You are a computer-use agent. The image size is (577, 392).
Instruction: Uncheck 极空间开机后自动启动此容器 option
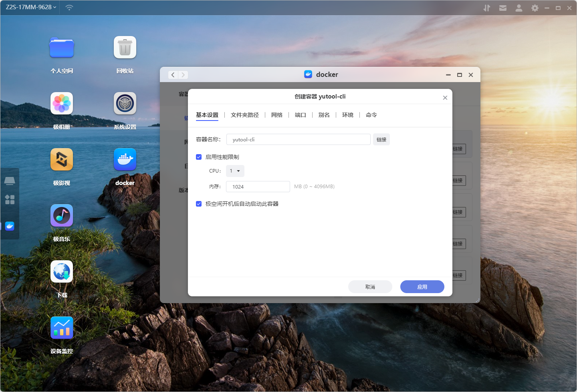click(x=199, y=204)
